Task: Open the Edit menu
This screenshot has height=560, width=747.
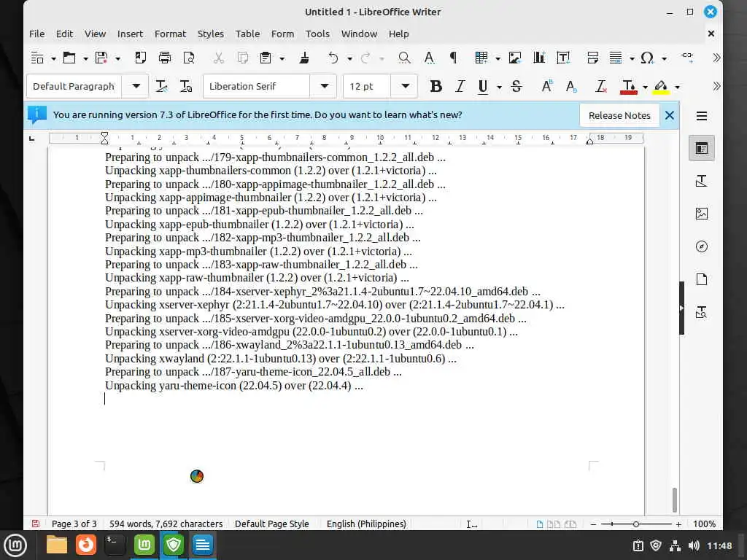Action: [x=64, y=34]
